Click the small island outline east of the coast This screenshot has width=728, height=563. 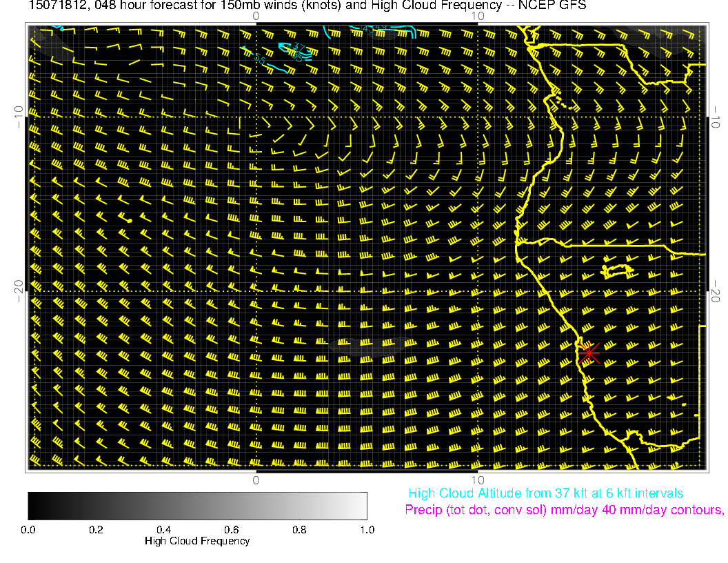617,271
